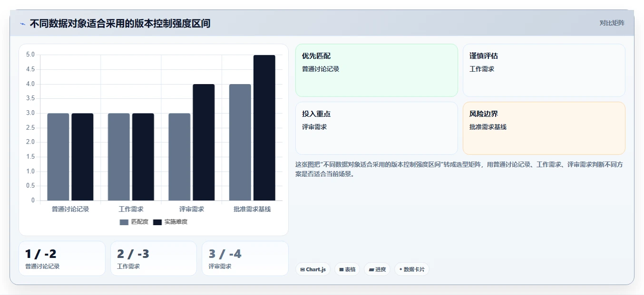Screen dimensions: 644x295
Task: Open the 3 / -4 评审需求 stat card
Action: pyautogui.click(x=245, y=258)
